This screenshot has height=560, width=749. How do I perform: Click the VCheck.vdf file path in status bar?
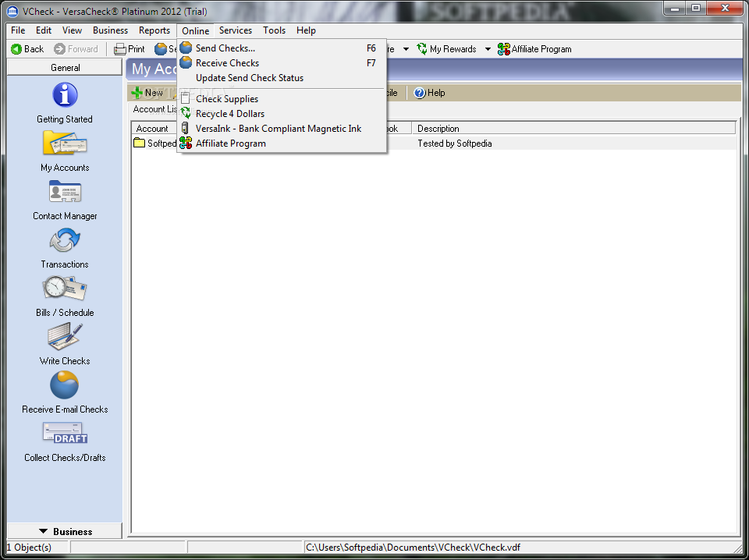tap(414, 547)
